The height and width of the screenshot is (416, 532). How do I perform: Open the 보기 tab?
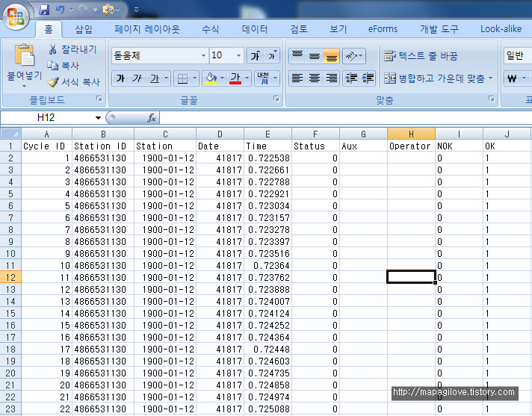(x=338, y=29)
